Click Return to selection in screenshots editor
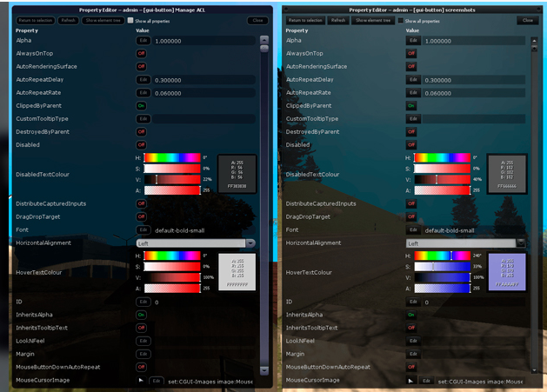The height and width of the screenshot is (392, 547). coord(305,21)
